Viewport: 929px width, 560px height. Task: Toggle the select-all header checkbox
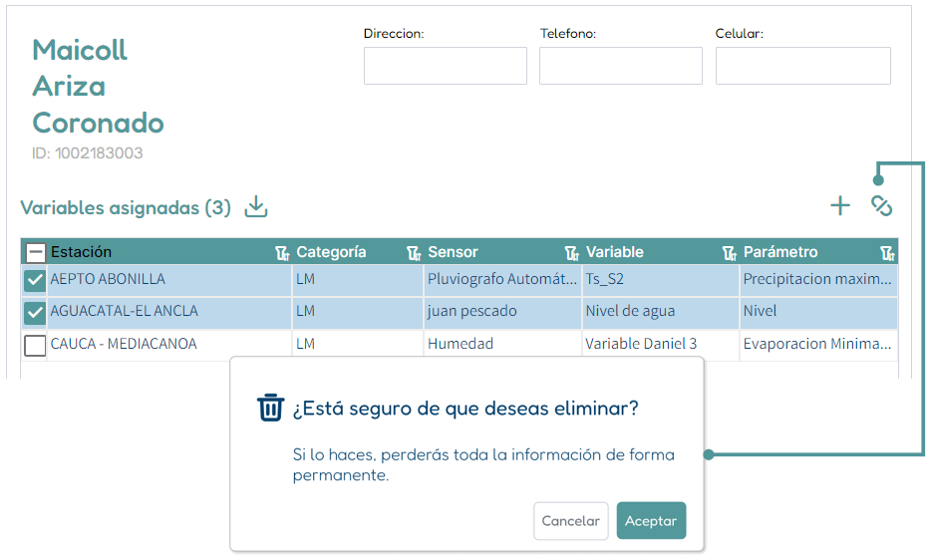(35, 253)
